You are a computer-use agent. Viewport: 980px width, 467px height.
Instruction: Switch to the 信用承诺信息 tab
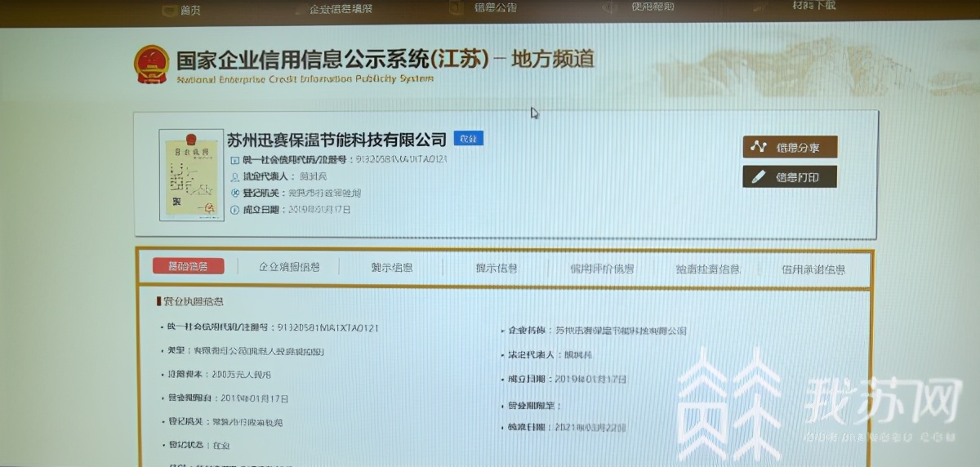[813, 269]
